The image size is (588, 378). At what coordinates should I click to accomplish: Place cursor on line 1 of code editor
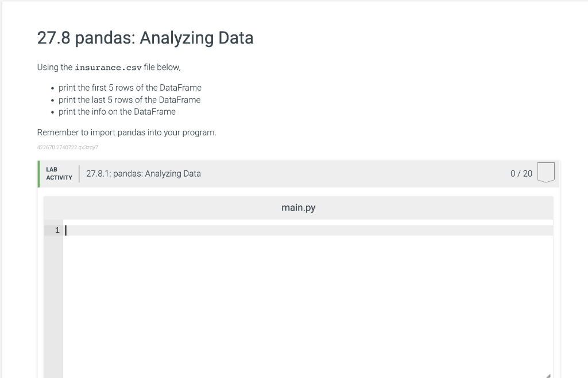pyautogui.click(x=308, y=231)
